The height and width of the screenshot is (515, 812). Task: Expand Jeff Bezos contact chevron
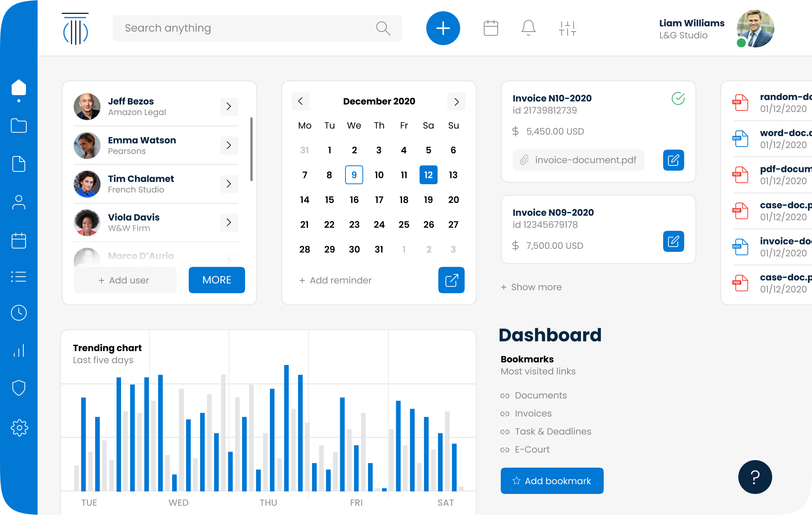(x=229, y=106)
